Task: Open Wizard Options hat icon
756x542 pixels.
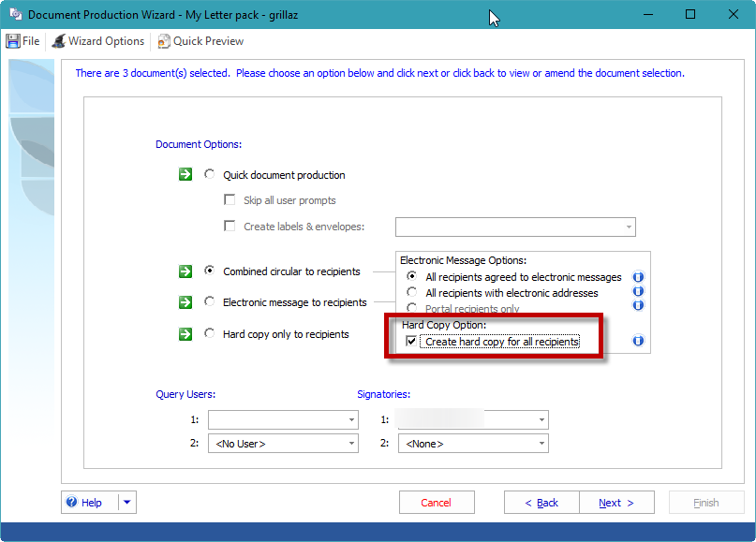Action: tap(58, 41)
